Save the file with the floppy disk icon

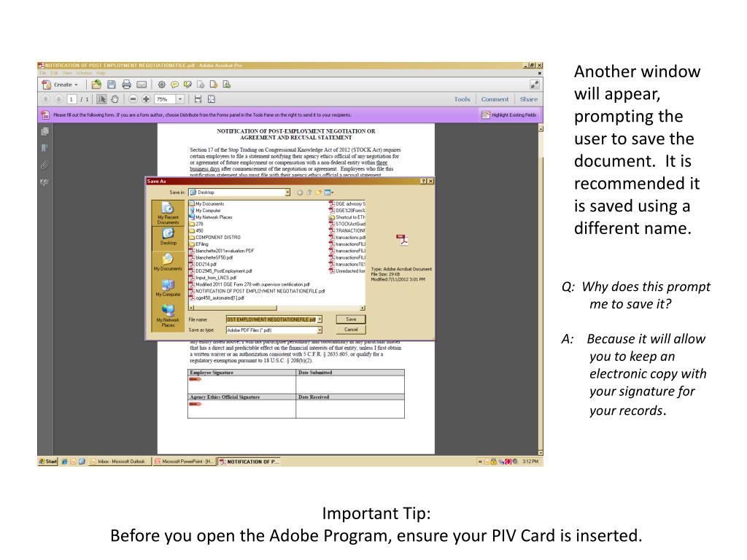112,85
